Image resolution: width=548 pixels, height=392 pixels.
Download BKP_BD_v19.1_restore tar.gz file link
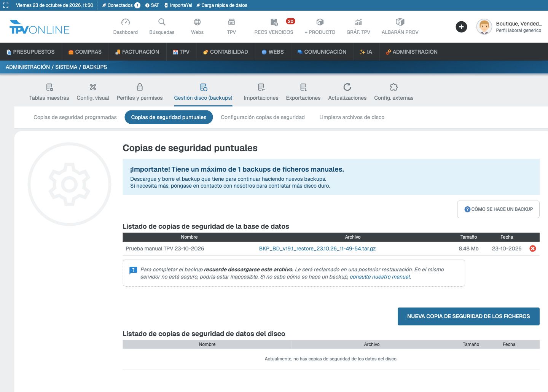click(317, 249)
